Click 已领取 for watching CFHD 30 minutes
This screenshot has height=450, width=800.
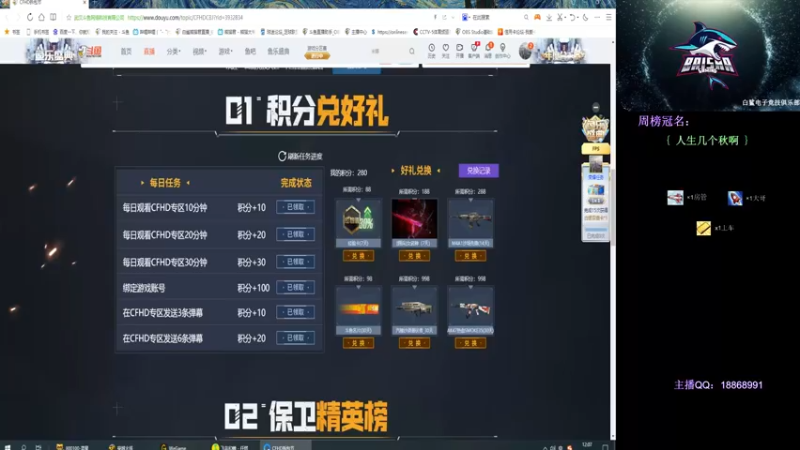click(295, 262)
